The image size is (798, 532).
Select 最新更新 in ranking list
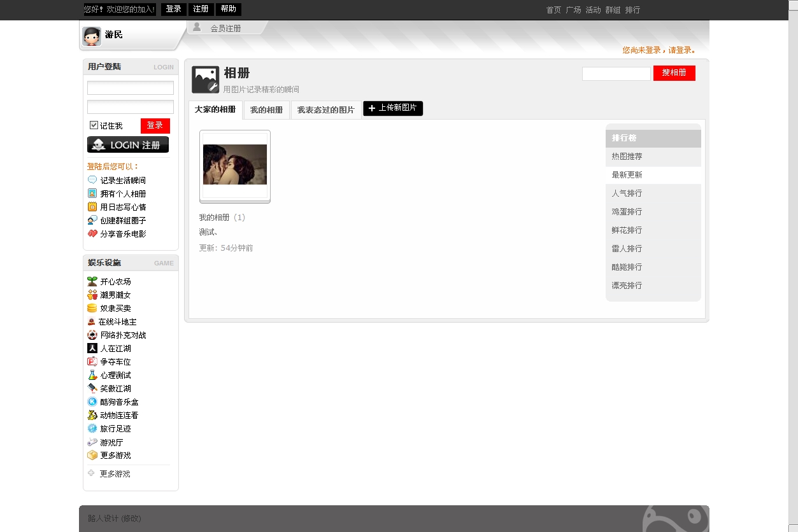[x=627, y=175]
